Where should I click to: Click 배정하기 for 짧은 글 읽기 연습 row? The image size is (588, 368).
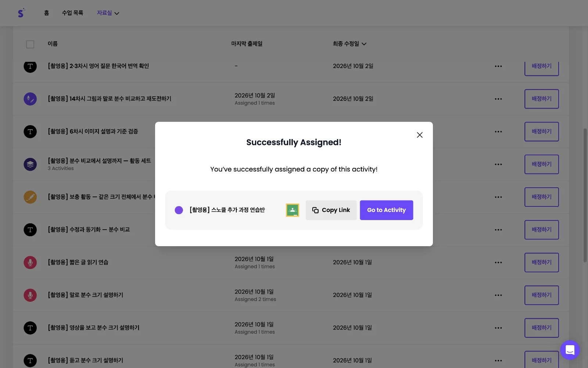tap(542, 262)
